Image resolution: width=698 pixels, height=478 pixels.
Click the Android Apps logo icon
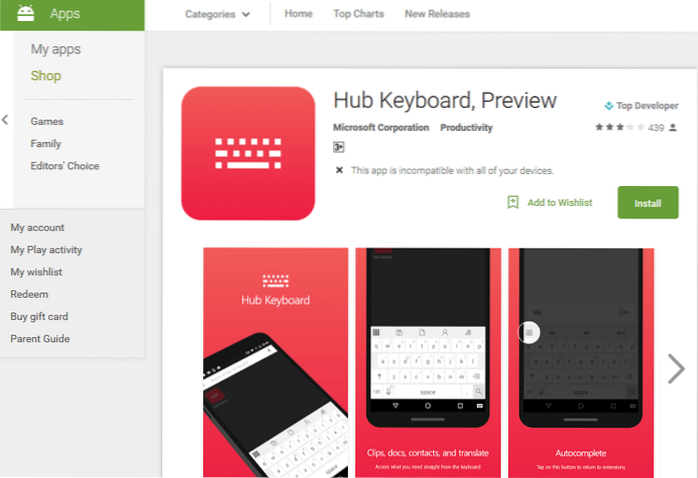click(x=25, y=13)
